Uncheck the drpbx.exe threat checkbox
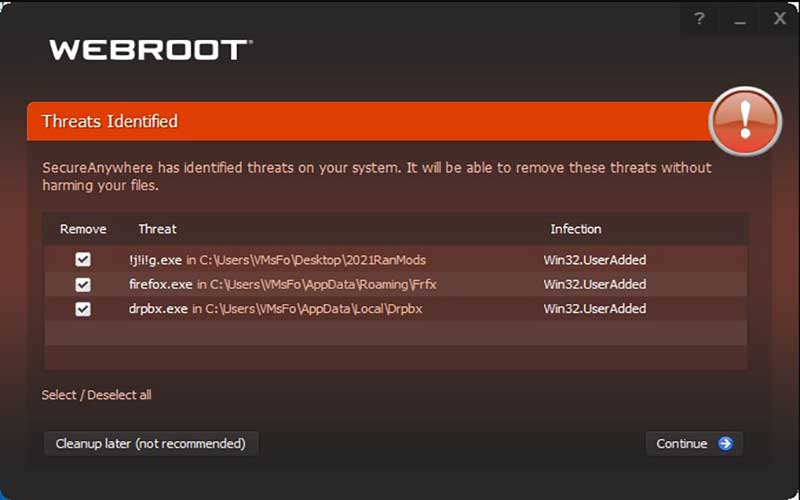 pyautogui.click(x=83, y=309)
